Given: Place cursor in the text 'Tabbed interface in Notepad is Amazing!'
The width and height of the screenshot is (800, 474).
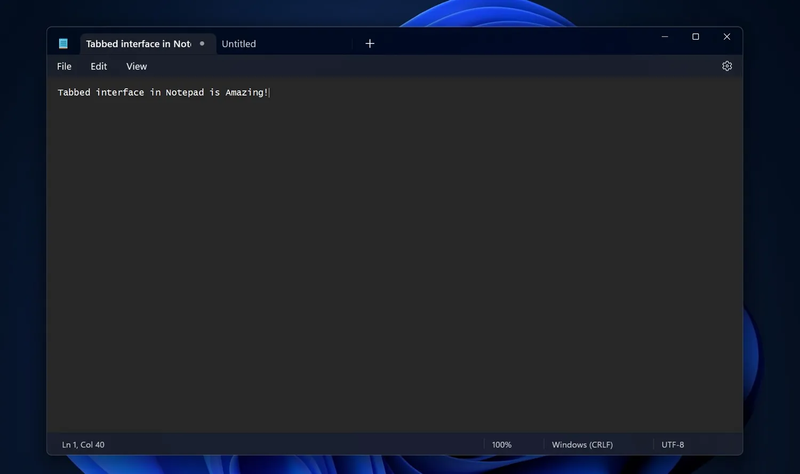Looking at the screenshot, I should point(163,92).
